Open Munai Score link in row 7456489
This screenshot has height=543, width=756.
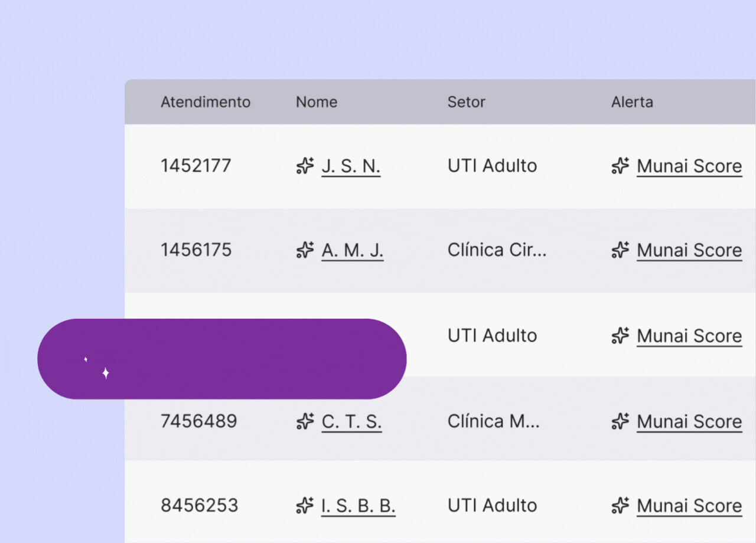point(689,421)
